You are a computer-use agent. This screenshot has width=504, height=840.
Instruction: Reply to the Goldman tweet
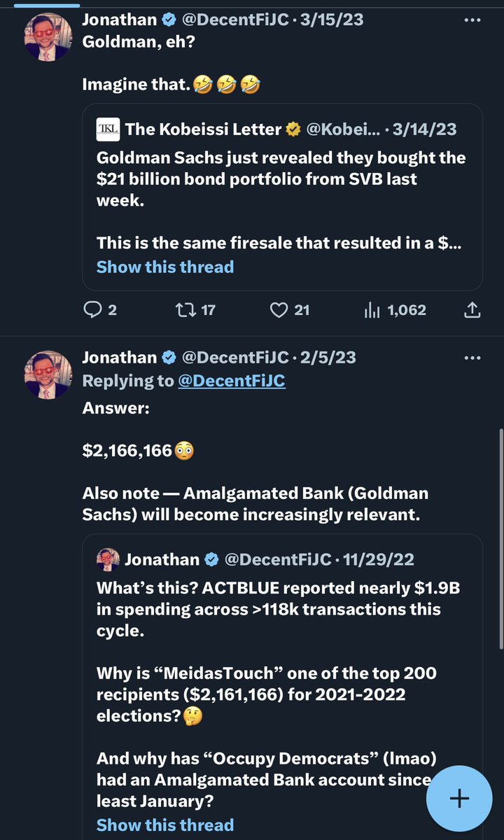point(93,309)
